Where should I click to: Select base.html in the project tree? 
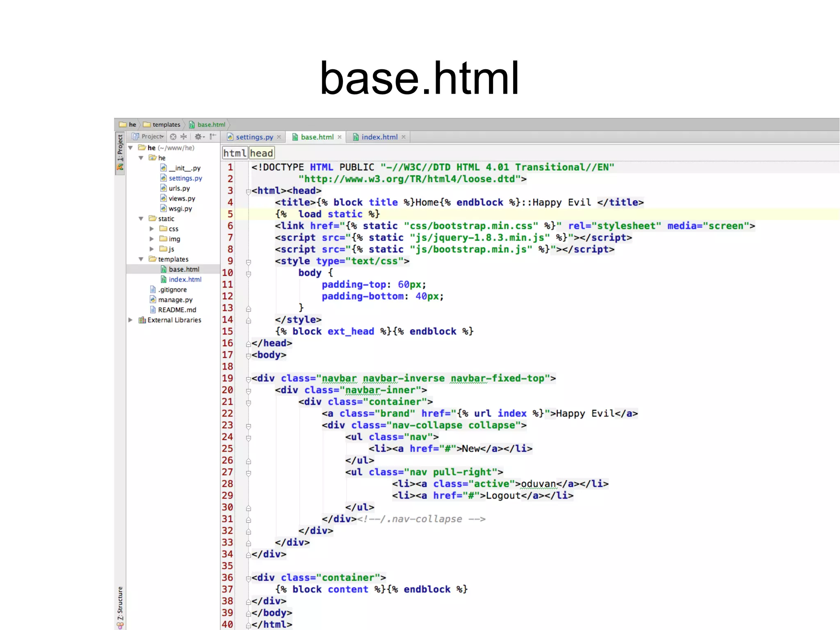pyautogui.click(x=184, y=269)
